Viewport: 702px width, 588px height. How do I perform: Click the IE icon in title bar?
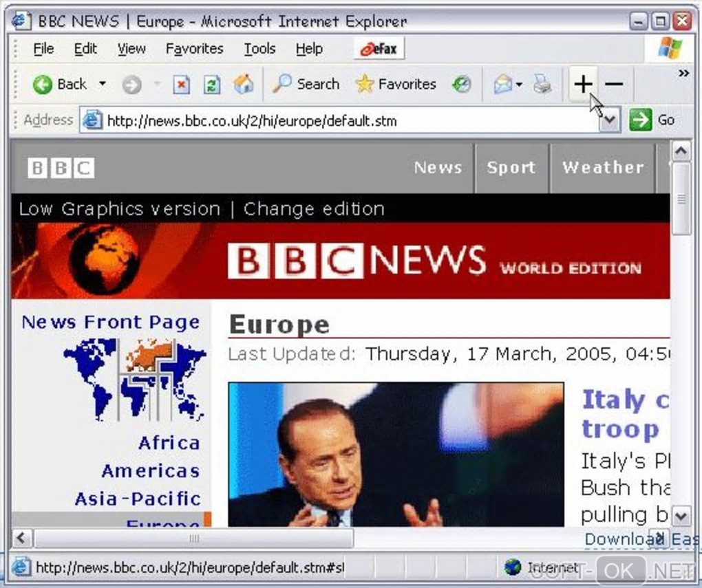click(21, 21)
